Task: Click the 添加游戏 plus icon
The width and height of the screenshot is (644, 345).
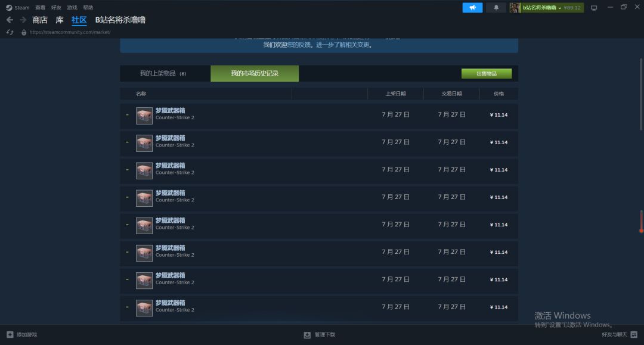Action: (10, 335)
